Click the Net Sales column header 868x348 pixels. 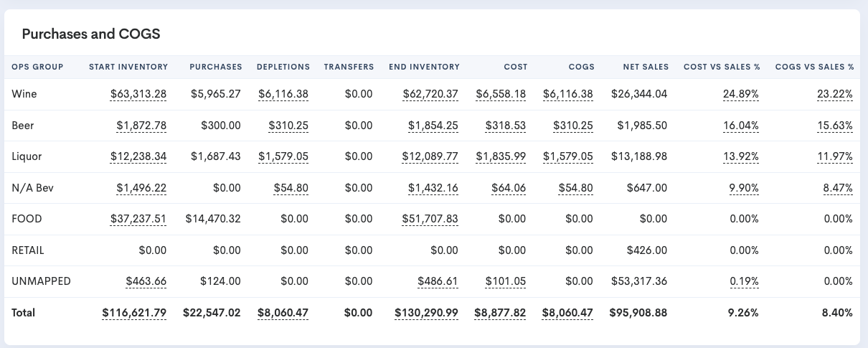point(646,67)
